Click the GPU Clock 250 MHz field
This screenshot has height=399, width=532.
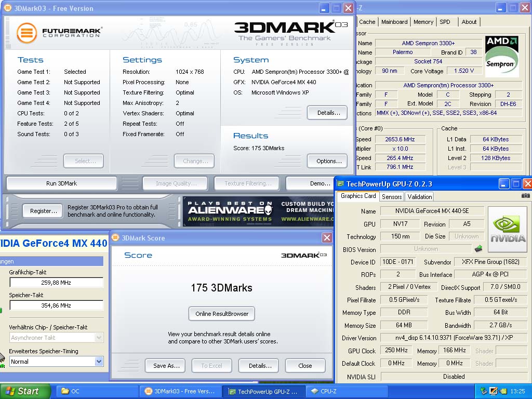396,350
